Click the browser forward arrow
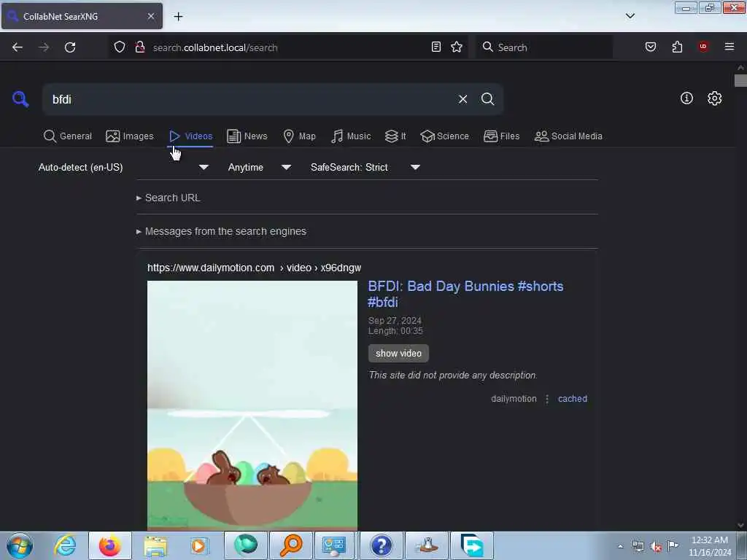The image size is (747, 560). point(44,47)
